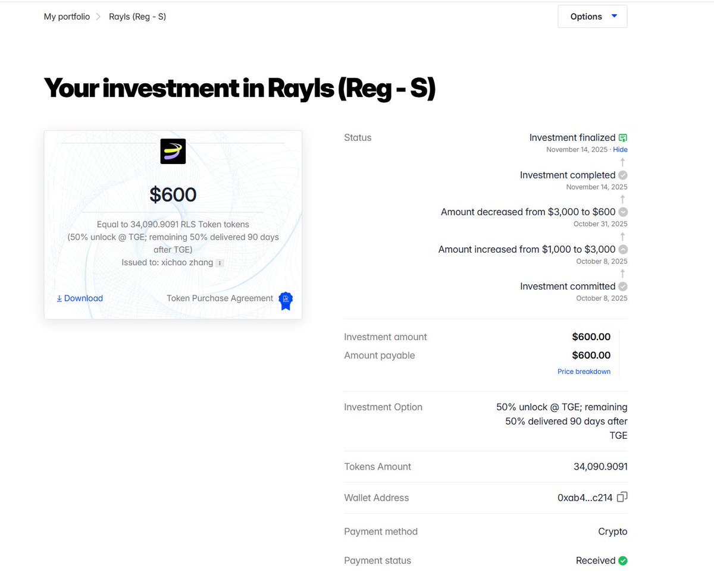Copy the wallet address 0xab4...c214
This screenshot has height=588, width=714.
(x=622, y=498)
